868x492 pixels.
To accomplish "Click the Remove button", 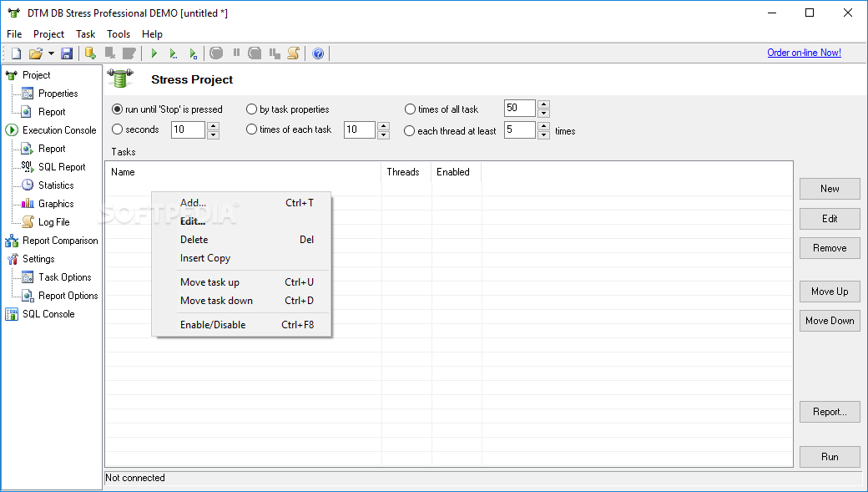I will [830, 247].
